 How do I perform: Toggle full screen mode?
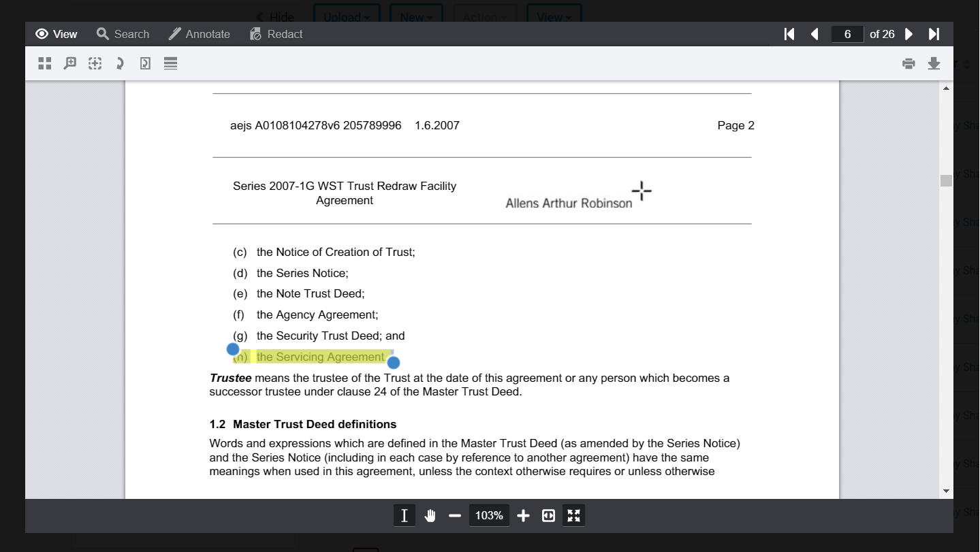[x=573, y=516]
